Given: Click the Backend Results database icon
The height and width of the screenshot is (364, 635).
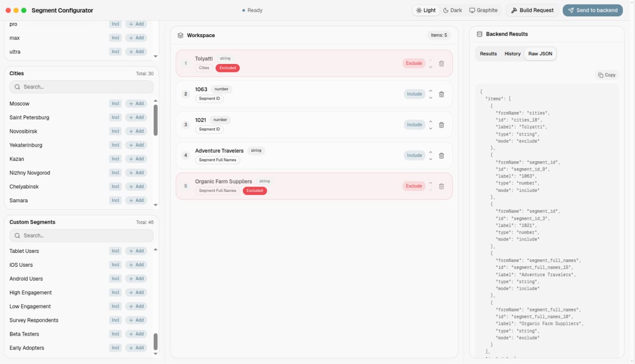Looking at the screenshot, I should (479, 34).
